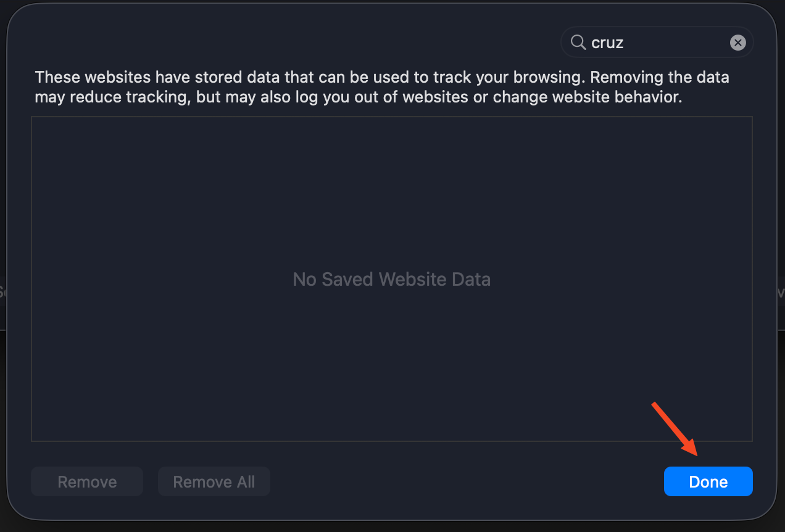Click the bottom-right corner of the website list
Viewport: 785px width, 532px height.
click(x=750, y=439)
